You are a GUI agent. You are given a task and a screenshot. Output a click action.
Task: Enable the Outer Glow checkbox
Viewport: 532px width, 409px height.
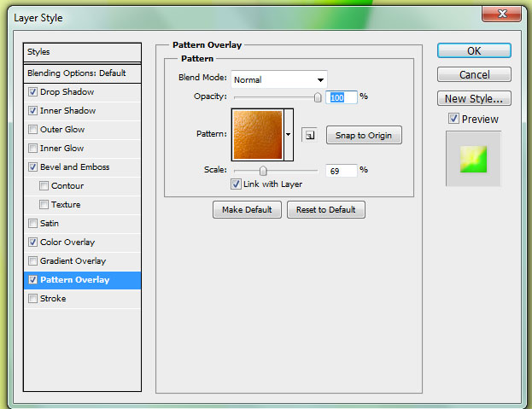[33, 130]
